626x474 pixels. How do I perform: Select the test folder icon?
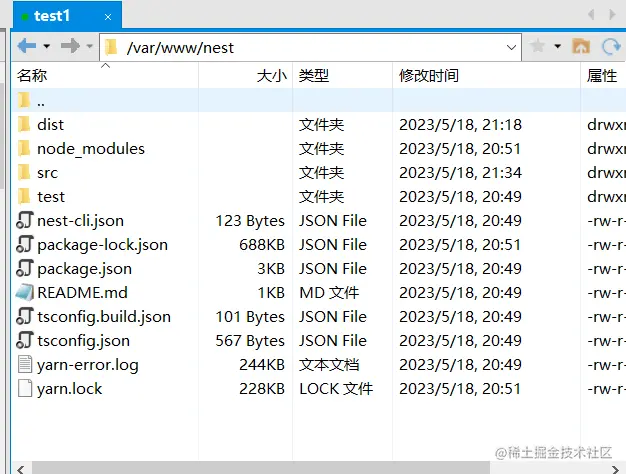pyautogui.click(x=24, y=196)
